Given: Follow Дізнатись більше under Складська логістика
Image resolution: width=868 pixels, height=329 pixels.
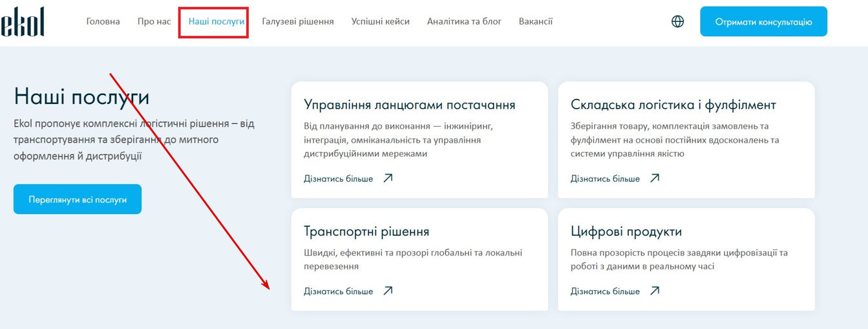Looking at the screenshot, I should coord(605,178).
